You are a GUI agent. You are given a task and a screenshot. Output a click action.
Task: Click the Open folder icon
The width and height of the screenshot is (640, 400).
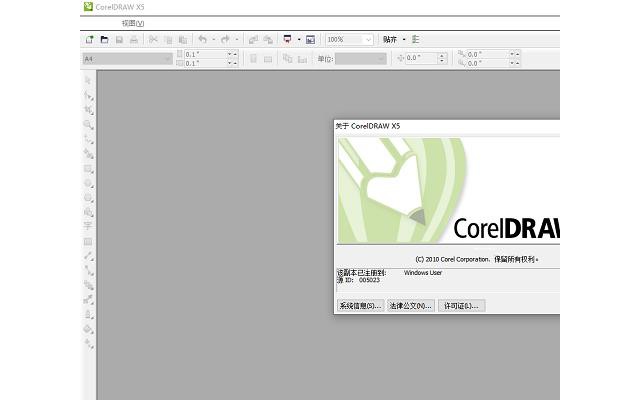[104, 40]
